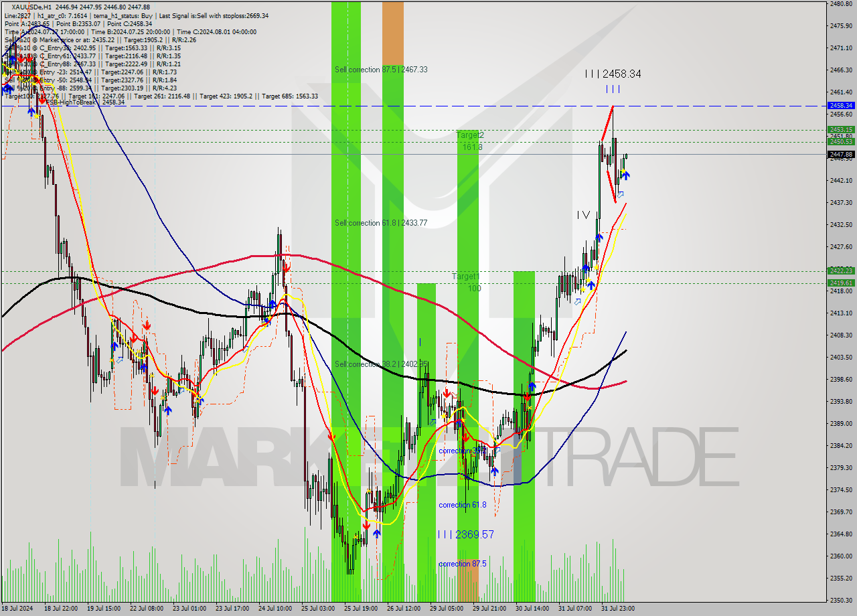
Task: Click the 'I I I 2458.34' wave label
Action: (613, 74)
